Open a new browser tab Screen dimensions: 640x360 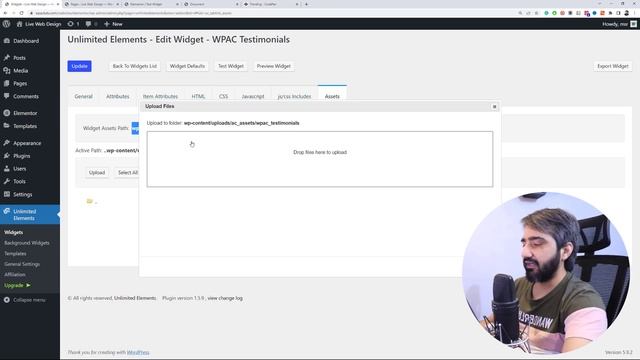[306, 4]
